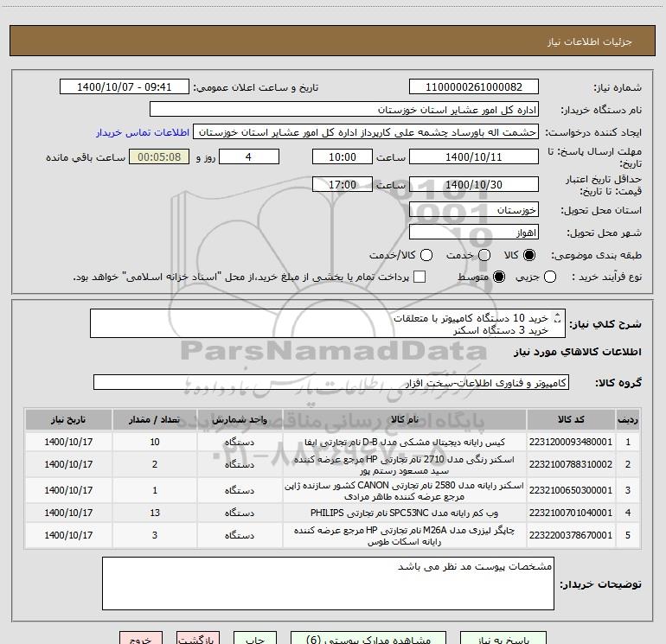The width and height of the screenshot is (666, 644).
Task: Click the HP M26A laser printer product name
Action: pyautogui.click(x=405, y=536)
